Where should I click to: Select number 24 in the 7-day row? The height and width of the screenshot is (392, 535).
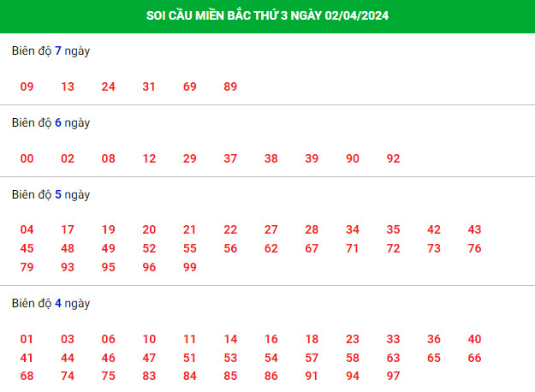[108, 86]
